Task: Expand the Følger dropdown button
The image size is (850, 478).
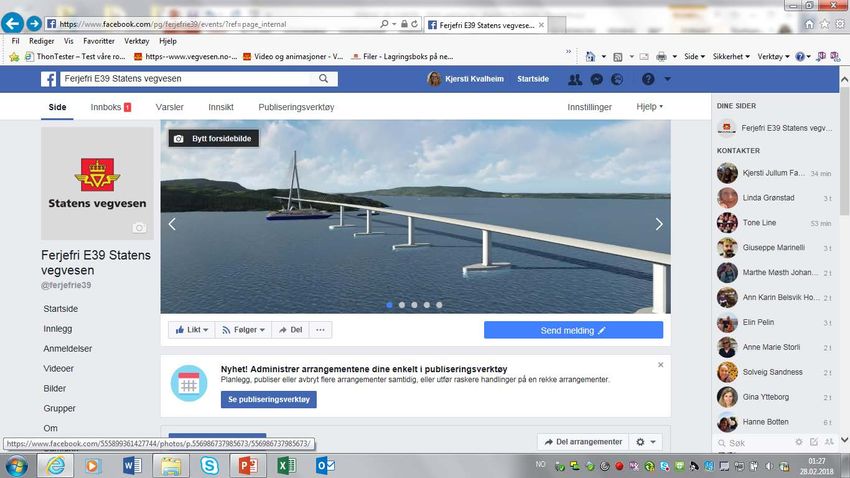Action: coord(243,330)
